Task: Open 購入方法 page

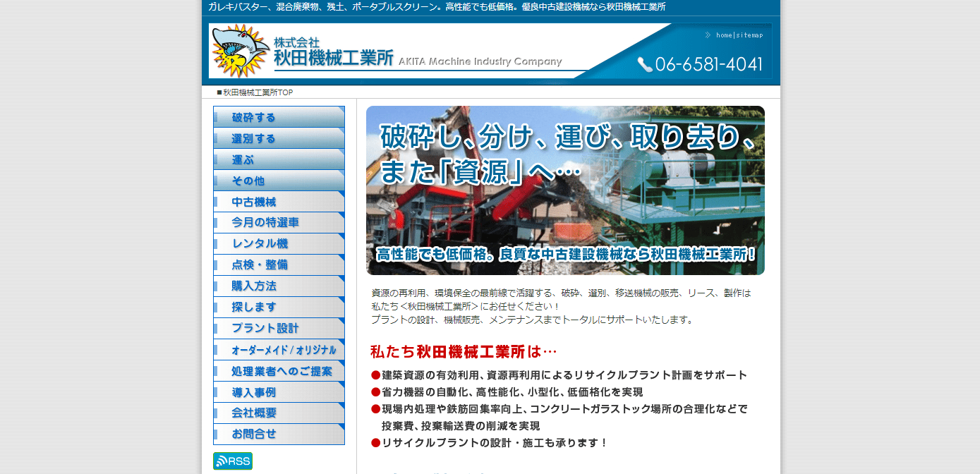Action: tap(279, 286)
